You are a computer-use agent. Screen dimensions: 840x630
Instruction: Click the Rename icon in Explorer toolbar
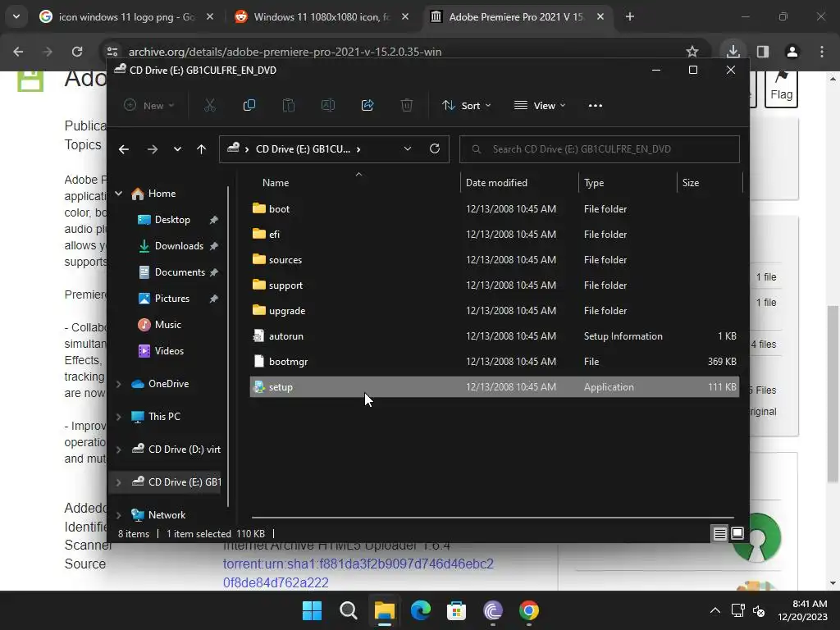pos(328,106)
